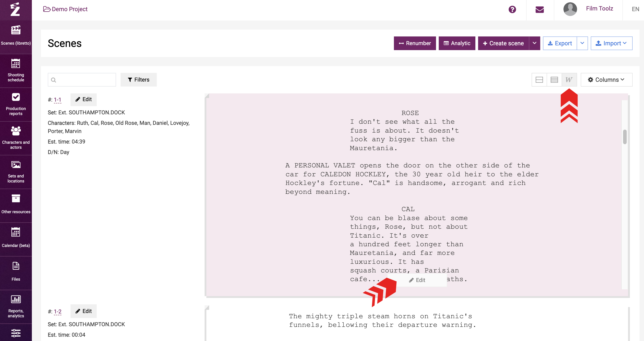Open scene number 1-2 link

(58, 311)
